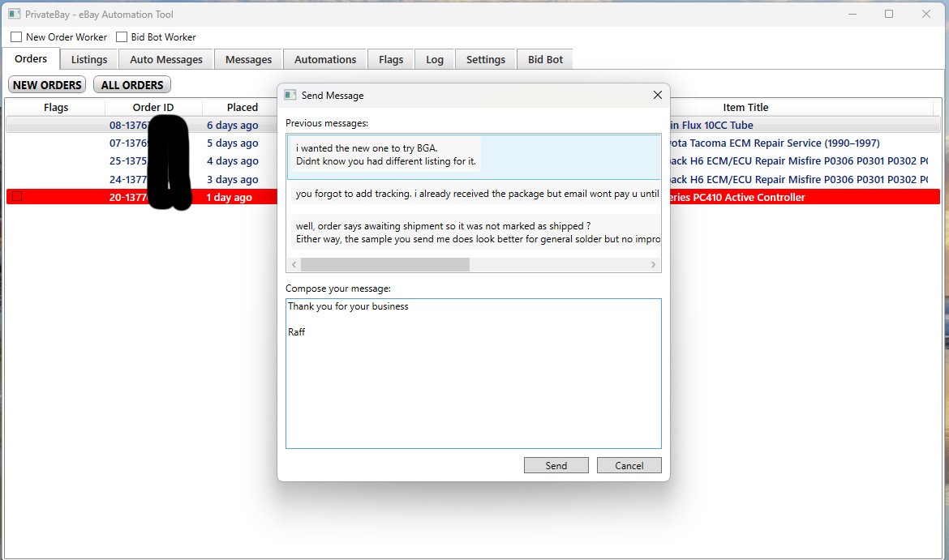The image size is (949, 560).
Task: Switch to the Log tab
Action: coord(434,58)
